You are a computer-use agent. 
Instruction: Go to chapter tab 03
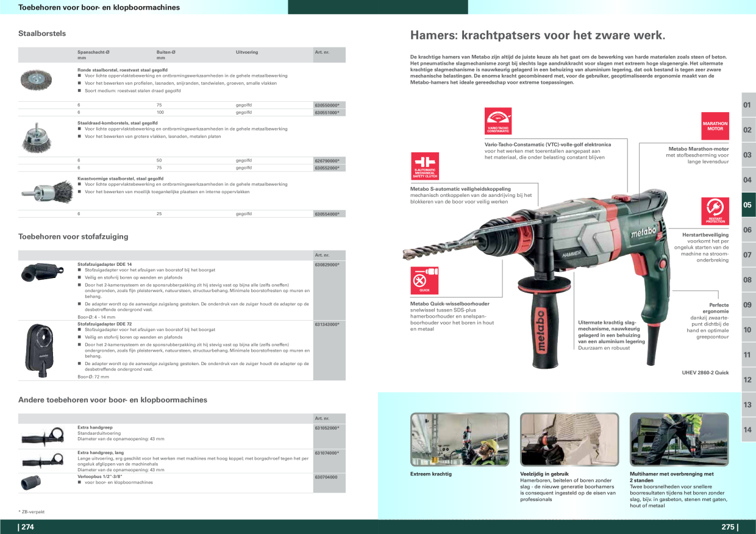pyautogui.click(x=747, y=155)
